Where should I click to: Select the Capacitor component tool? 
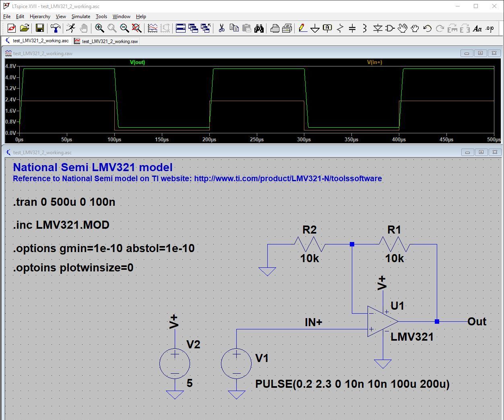[x=352, y=28]
